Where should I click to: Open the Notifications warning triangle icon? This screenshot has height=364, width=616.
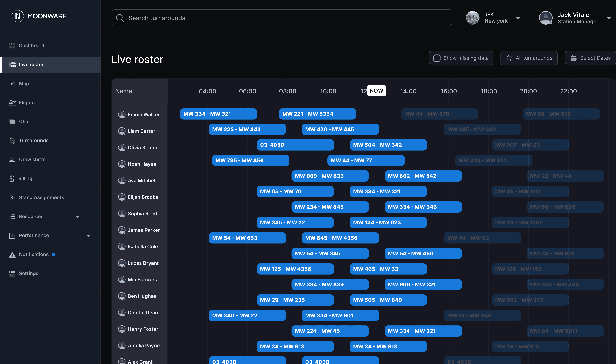tap(12, 255)
